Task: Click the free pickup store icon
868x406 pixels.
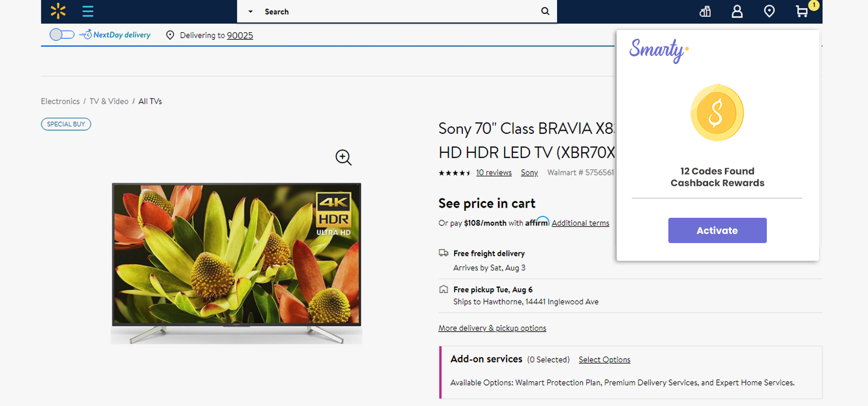Action: pyautogui.click(x=443, y=289)
